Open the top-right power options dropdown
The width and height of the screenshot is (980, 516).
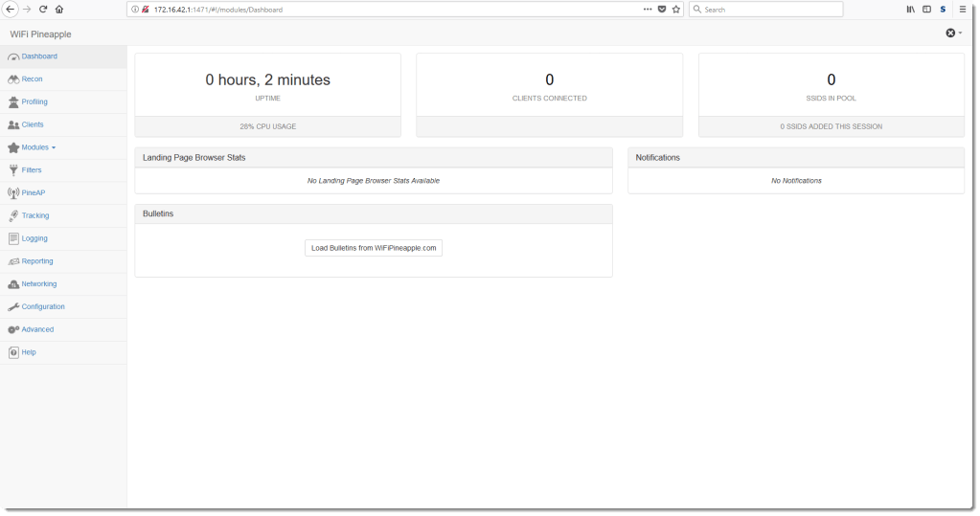tap(953, 33)
